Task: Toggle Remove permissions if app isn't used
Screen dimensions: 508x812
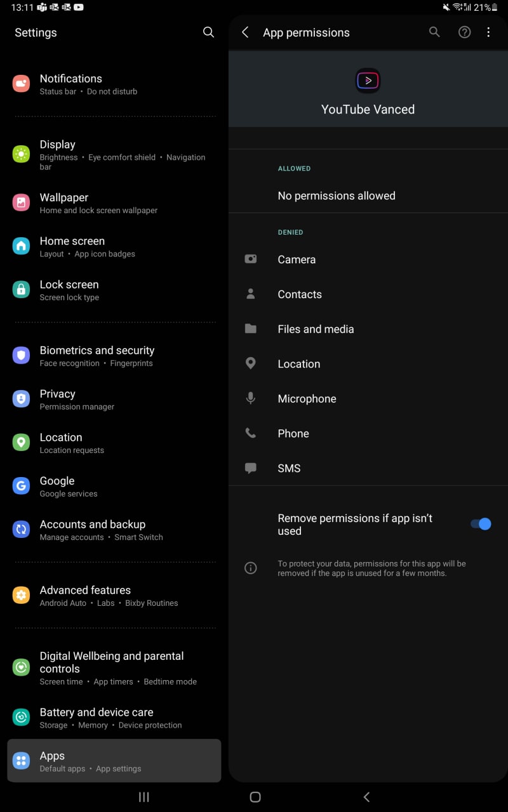Action: (x=481, y=524)
